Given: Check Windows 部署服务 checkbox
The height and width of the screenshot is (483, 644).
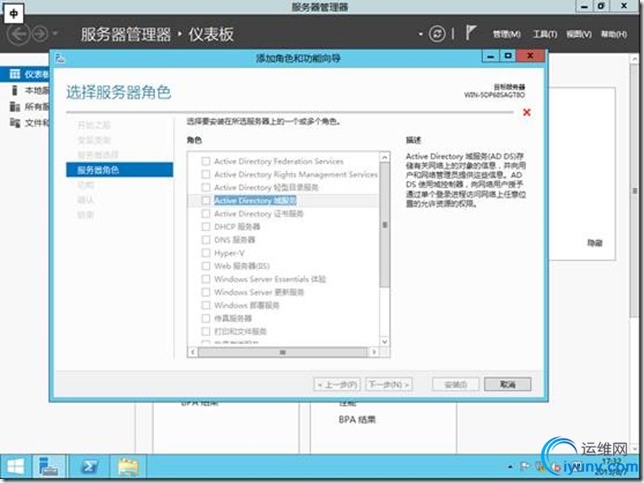Looking at the screenshot, I should tap(206, 305).
